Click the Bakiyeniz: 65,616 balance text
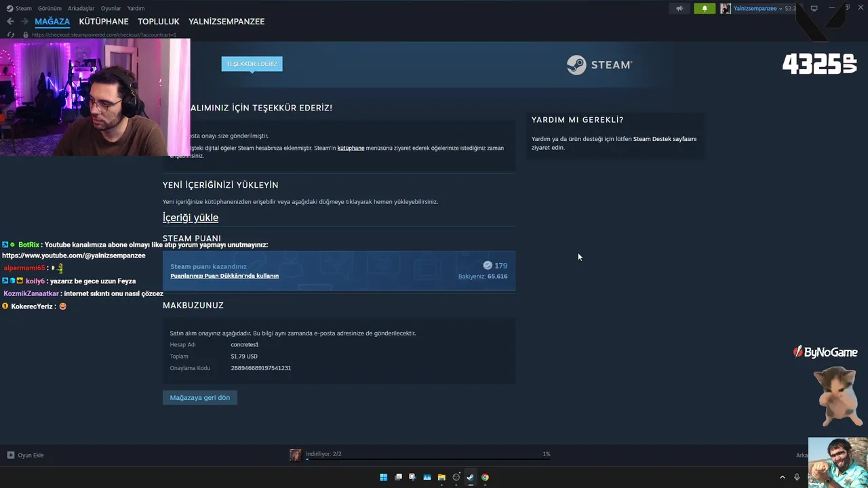Image resolution: width=868 pixels, height=488 pixels. (x=483, y=277)
